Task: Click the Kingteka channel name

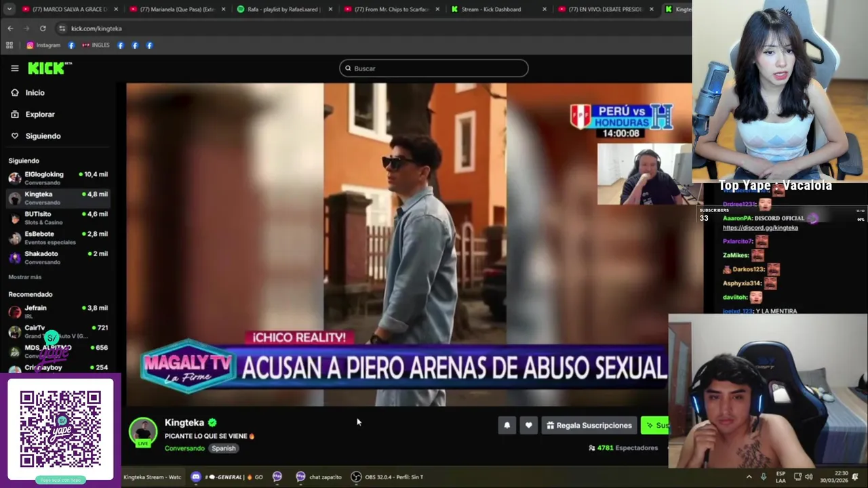Action: tap(184, 422)
